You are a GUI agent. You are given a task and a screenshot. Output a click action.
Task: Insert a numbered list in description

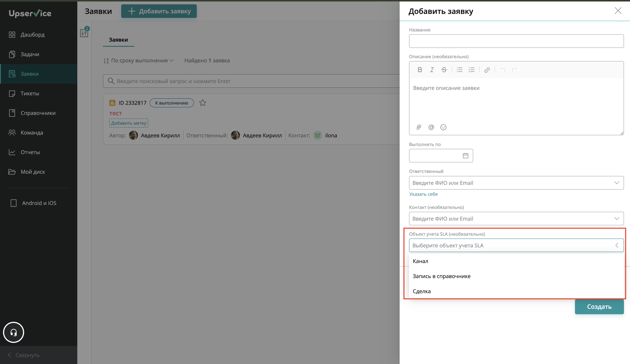click(471, 70)
